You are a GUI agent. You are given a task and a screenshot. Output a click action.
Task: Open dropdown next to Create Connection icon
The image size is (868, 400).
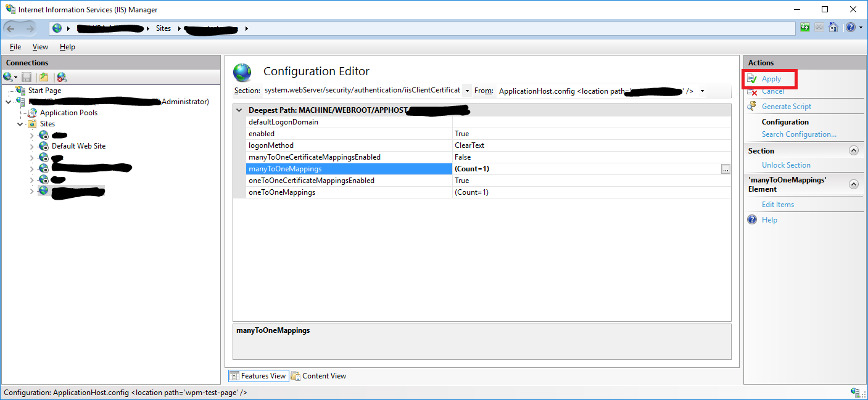(x=15, y=78)
